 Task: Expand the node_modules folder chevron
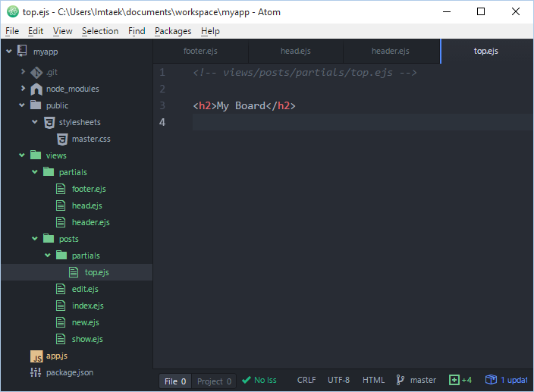click(24, 88)
